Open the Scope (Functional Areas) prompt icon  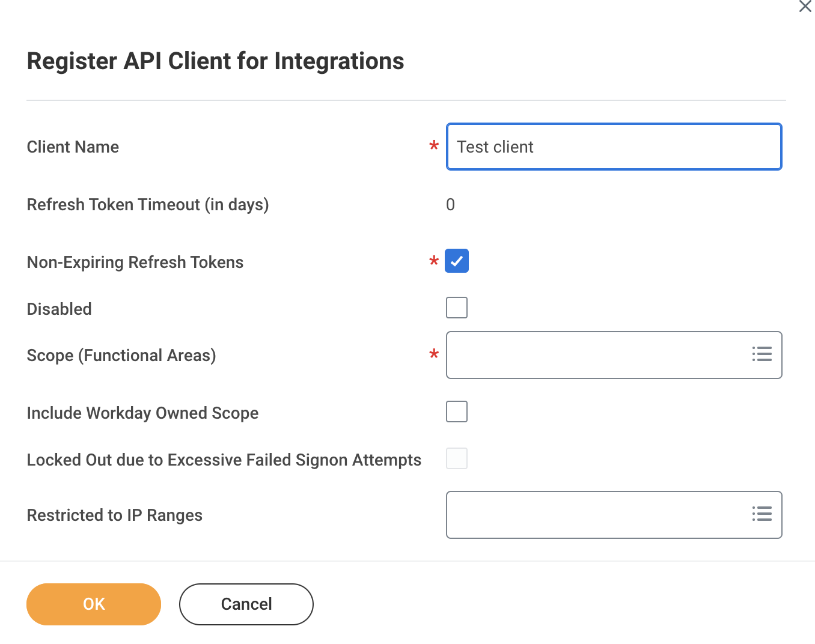point(762,354)
